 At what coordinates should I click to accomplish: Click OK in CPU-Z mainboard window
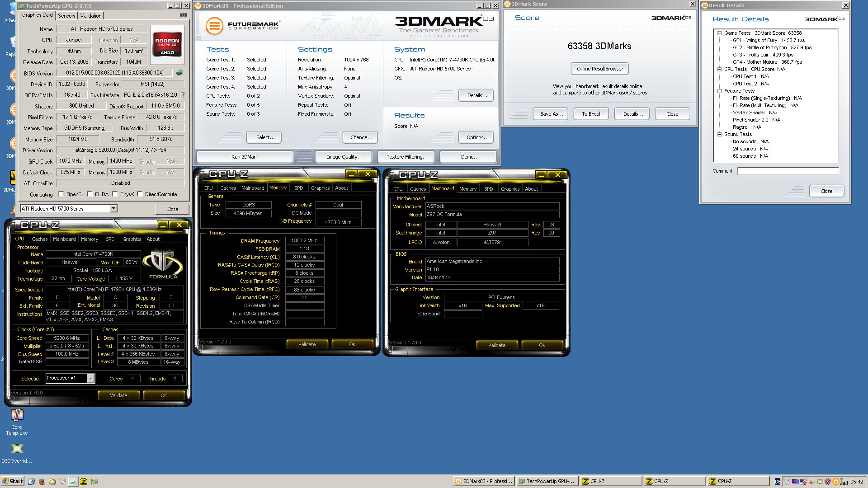pos(542,345)
